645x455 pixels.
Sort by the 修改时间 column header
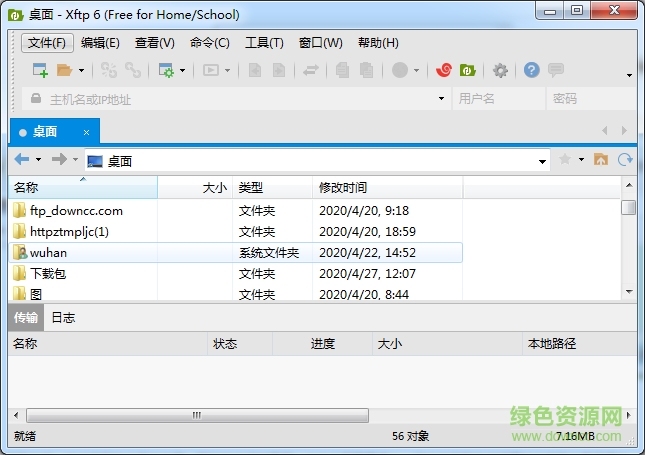387,188
